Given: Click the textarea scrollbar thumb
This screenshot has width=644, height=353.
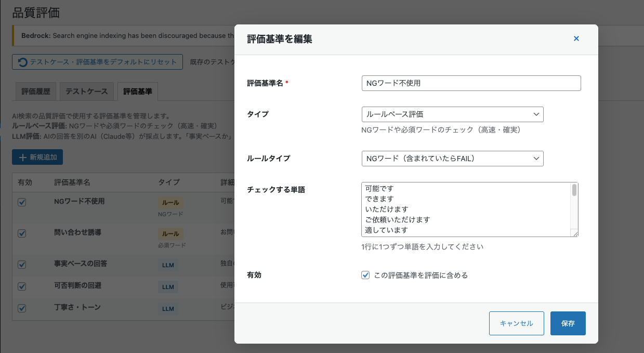Looking at the screenshot, I should 574,190.
